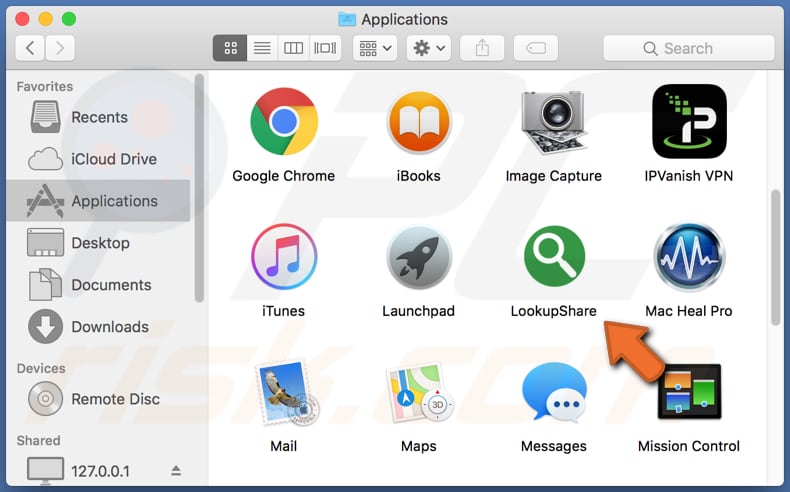Screen dimensions: 790x492
Task: Select the iBooks app icon
Action: pyautogui.click(x=419, y=122)
